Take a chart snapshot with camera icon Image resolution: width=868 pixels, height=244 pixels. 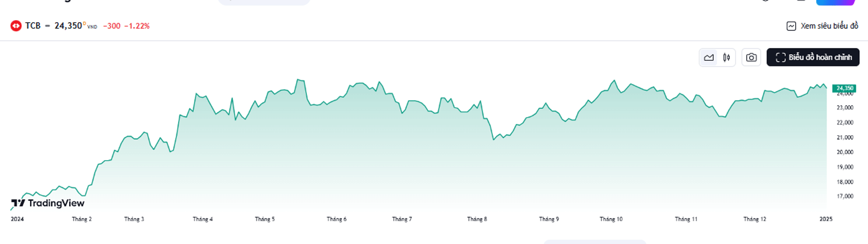tap(751, 57)
